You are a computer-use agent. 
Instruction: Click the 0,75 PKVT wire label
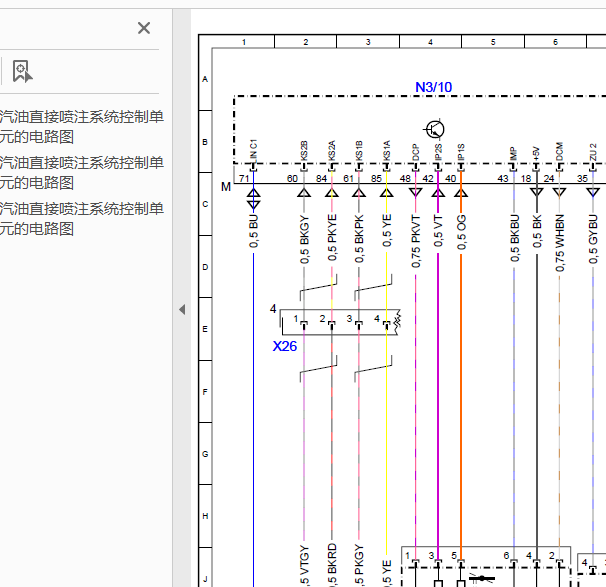point(416,242)
